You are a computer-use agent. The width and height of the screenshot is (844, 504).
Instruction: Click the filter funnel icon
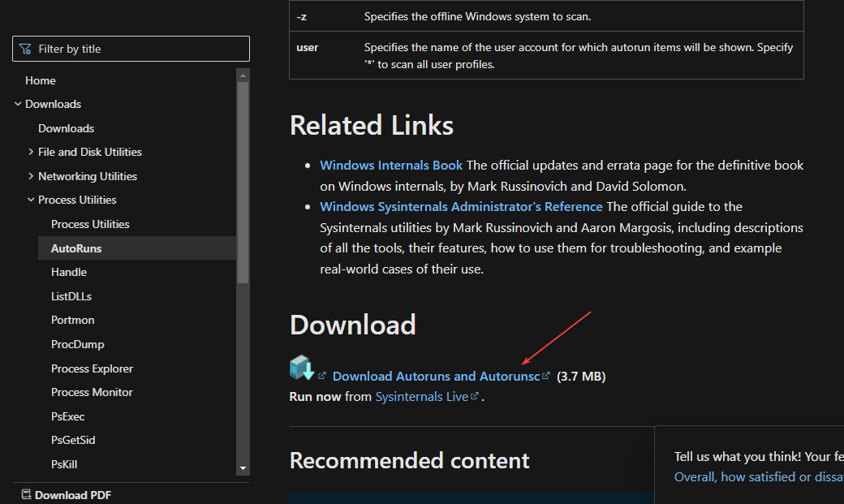point(25,49)
